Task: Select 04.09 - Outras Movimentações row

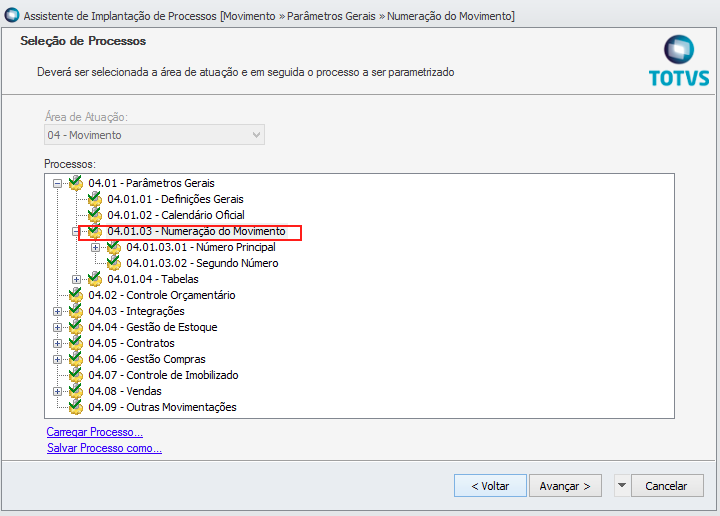Action: (x=163, y=407)
